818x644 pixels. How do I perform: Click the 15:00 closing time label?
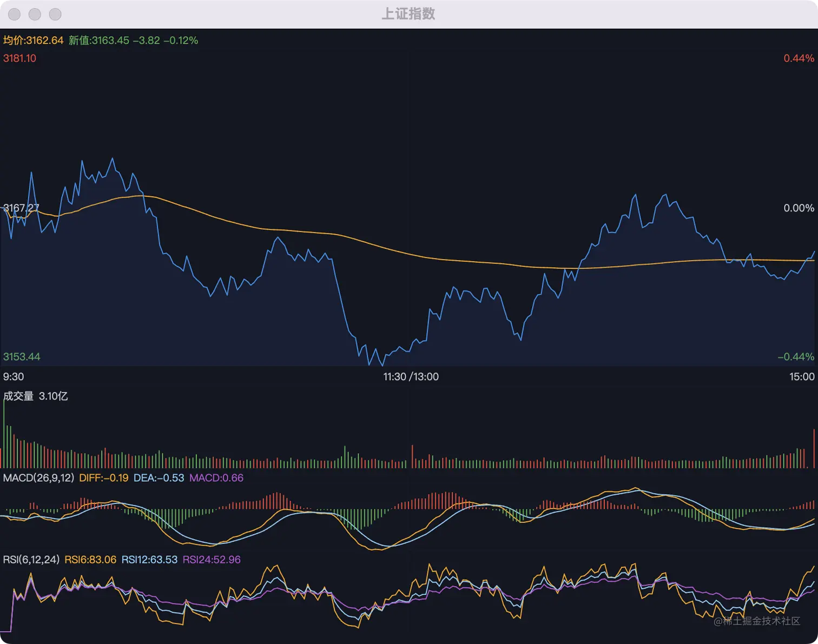point(802,377)
